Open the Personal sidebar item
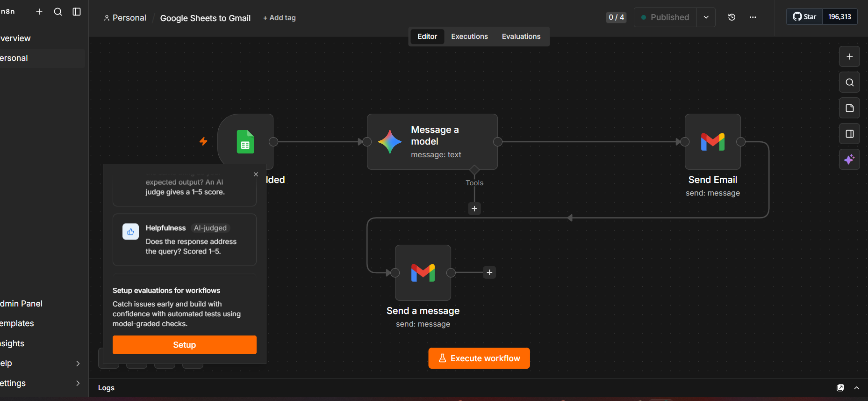This screenshot has width=868, height=401. pos(42,58)
